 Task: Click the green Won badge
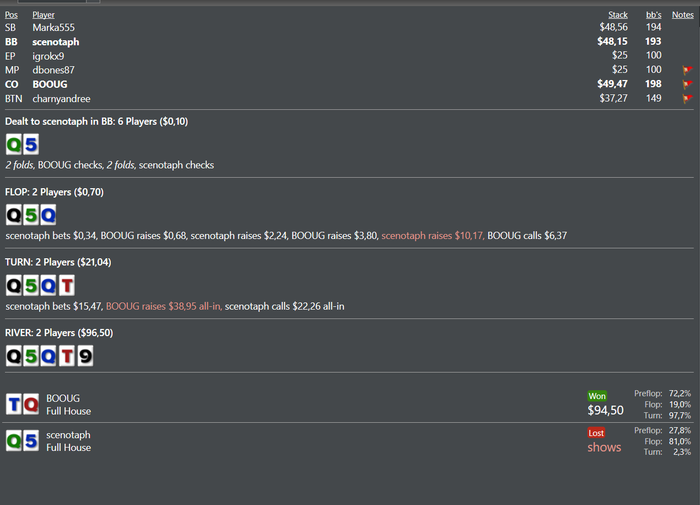pos(597,396)
